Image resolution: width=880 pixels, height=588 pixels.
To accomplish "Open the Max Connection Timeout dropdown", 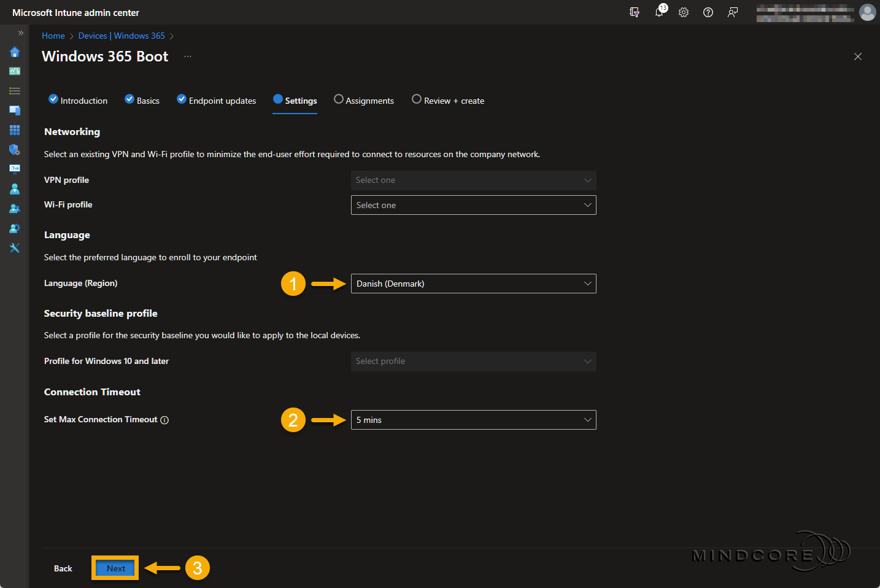I will [473, 420].
